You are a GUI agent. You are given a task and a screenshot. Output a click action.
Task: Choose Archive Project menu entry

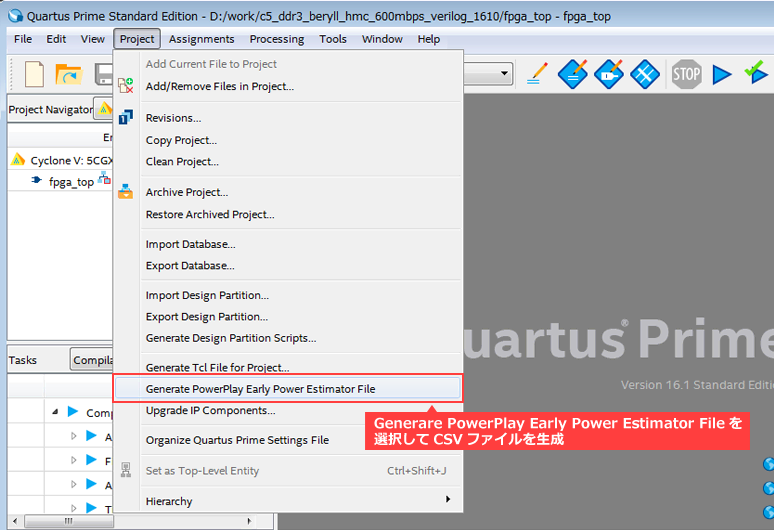point(288,192)
